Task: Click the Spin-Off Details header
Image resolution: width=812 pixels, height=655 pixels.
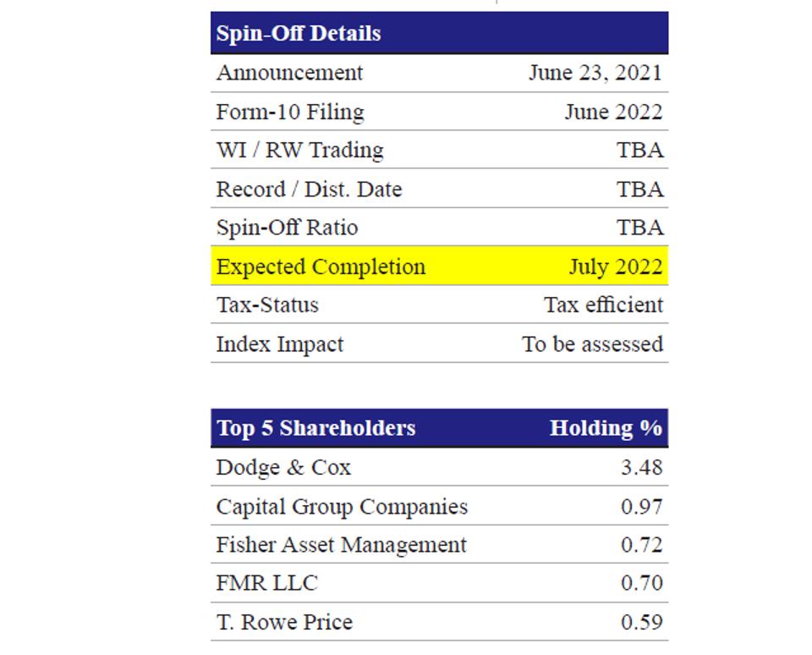Action: click(x=299, y=34)
